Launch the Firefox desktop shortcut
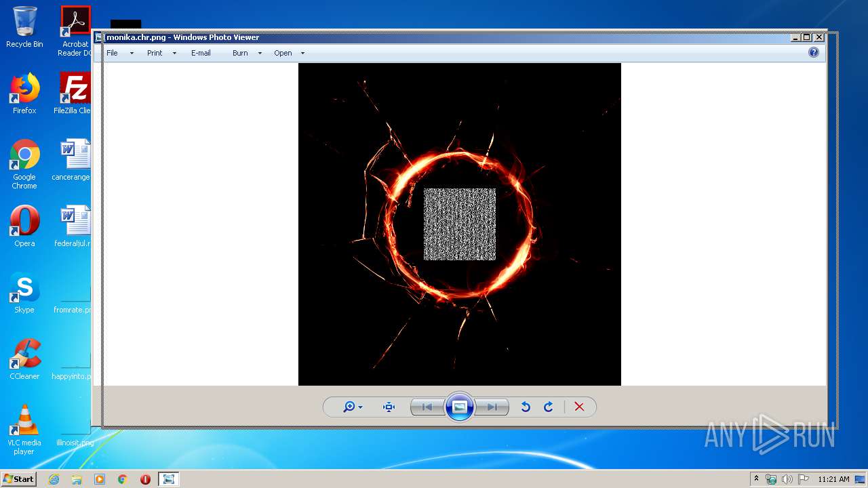The height and width of the screenshot is (488, 868). pos(24,94)
